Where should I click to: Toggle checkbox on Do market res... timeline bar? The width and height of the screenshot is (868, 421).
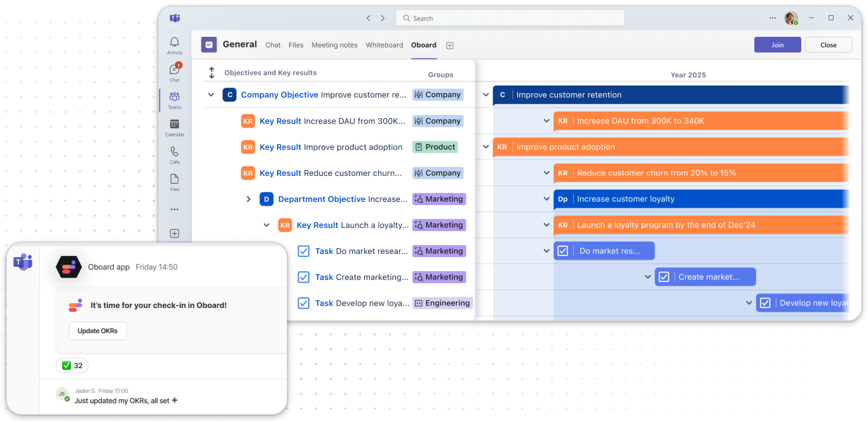click(x=562, y=251)
